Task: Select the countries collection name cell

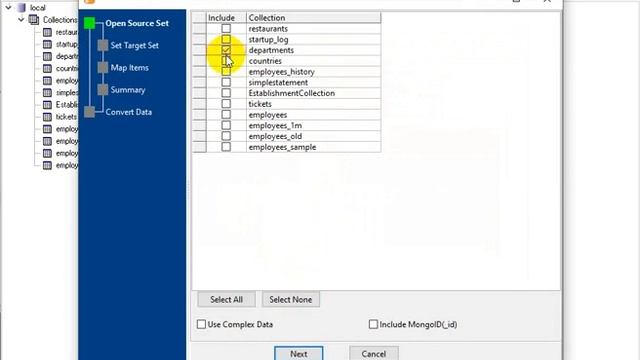Action: [313, 61]
